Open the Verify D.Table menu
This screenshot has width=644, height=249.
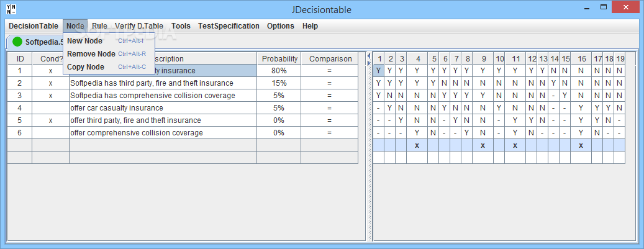tap(139, 26)
